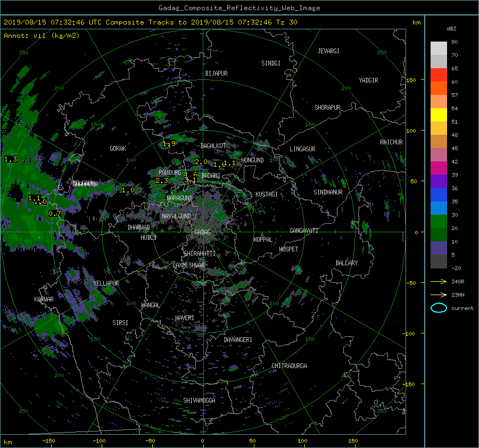Click the KOPPAL city label

[x=263, y=239]
